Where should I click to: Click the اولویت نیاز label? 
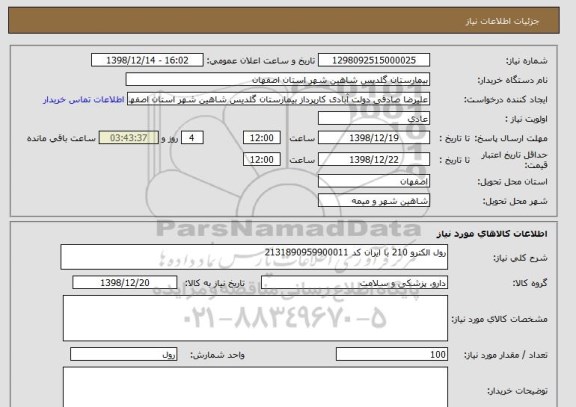526,119
